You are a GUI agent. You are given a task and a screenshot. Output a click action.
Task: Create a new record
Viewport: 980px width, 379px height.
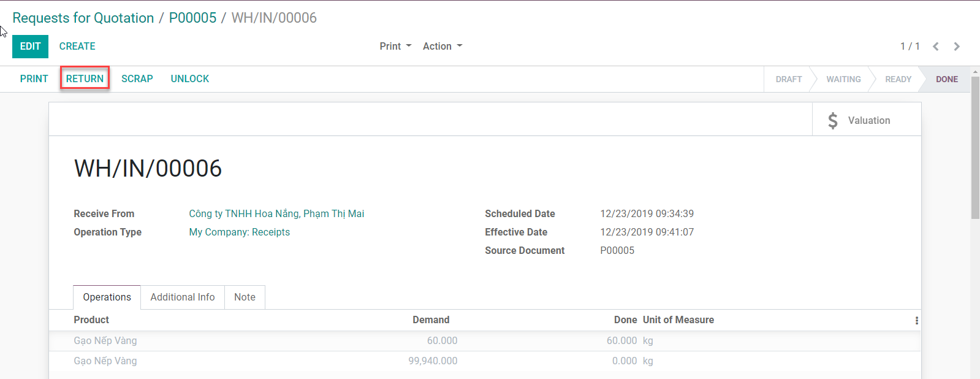click(x=77, y=47)
